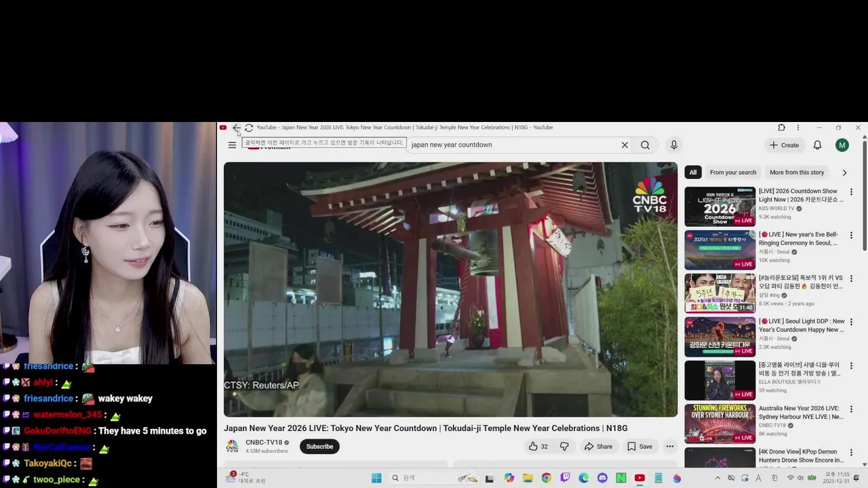Click '4.53M subscribers' text

point(267,451)
